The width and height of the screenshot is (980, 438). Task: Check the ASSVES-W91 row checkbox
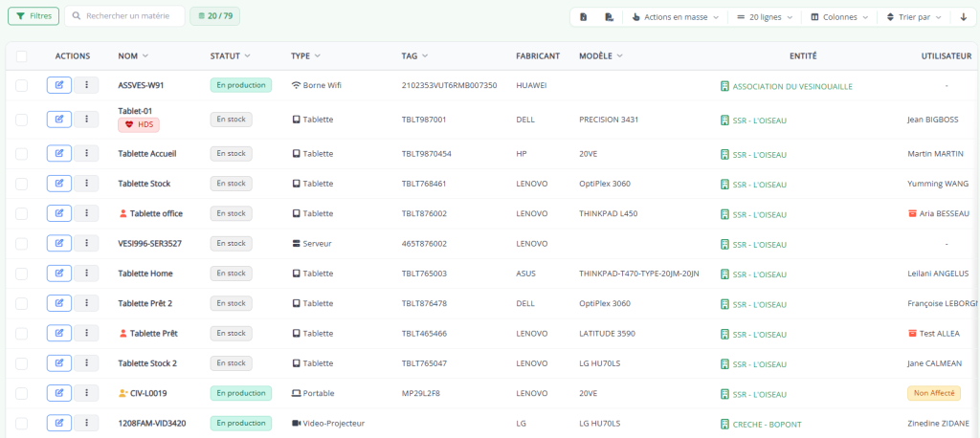point(22,86)
